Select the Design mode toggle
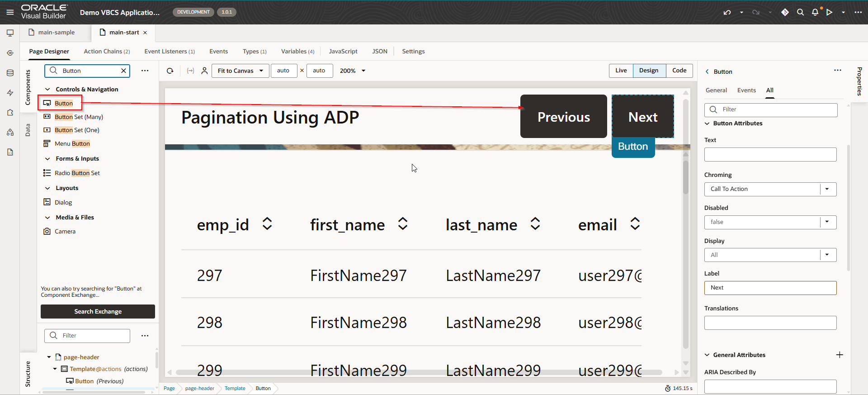This screenshot has width=868, height=395. tap(649, 71)
